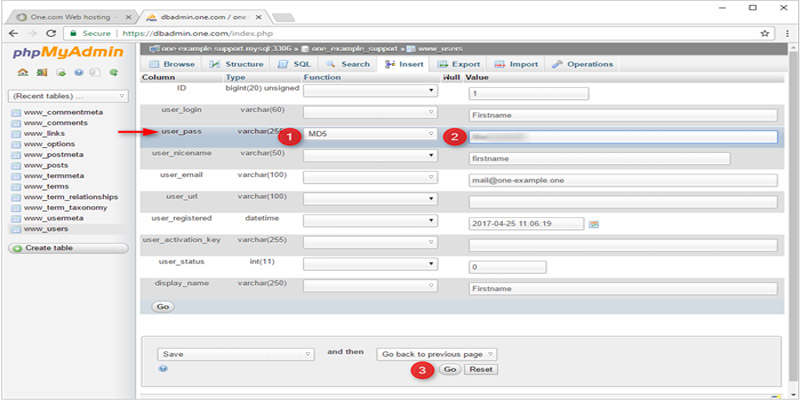Bookmark this page with the star icon
Viewport: 800px width, 400px height.
763,32
